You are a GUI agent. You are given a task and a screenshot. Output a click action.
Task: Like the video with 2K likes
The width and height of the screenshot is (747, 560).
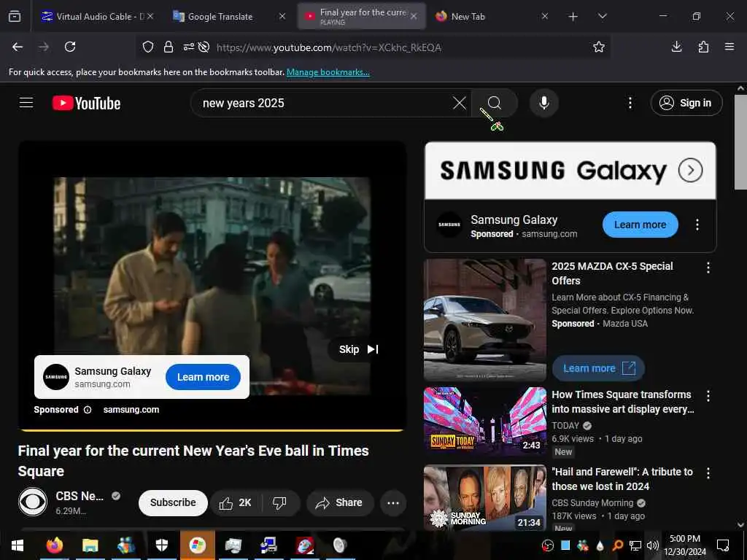click(236, 503)
